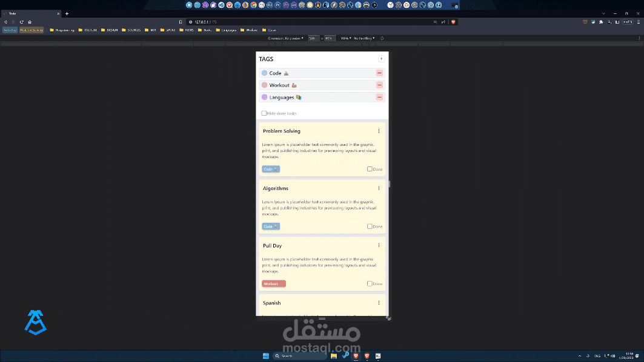Open the Windows Start menu
The image size is (644, 362).
click(x=266, y=356)
